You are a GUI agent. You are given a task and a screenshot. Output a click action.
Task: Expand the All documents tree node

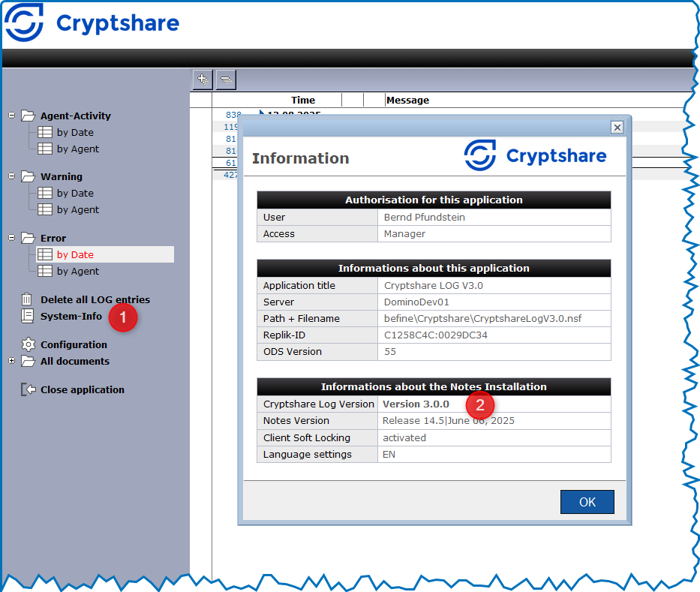(11, 361)
